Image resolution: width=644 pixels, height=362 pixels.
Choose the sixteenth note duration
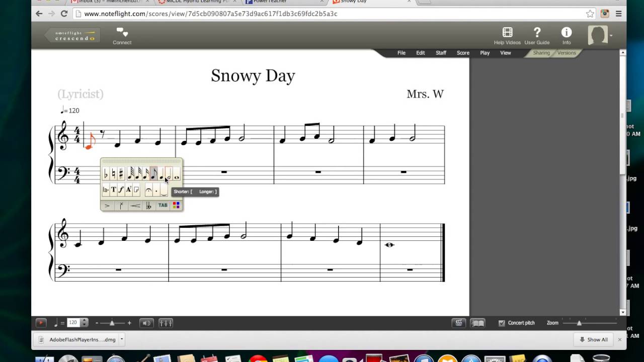pyautogui.click(x=146, y=173)
